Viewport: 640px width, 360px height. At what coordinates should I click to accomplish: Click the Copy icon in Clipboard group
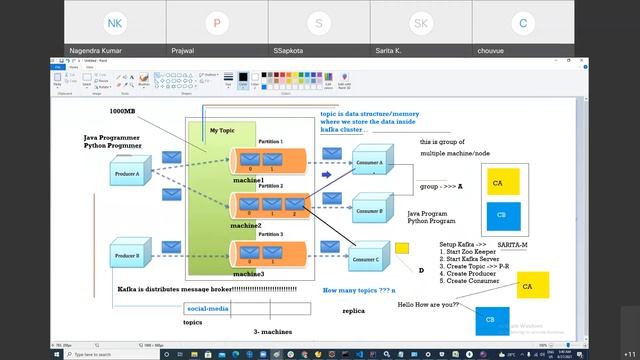click(67, 81)
